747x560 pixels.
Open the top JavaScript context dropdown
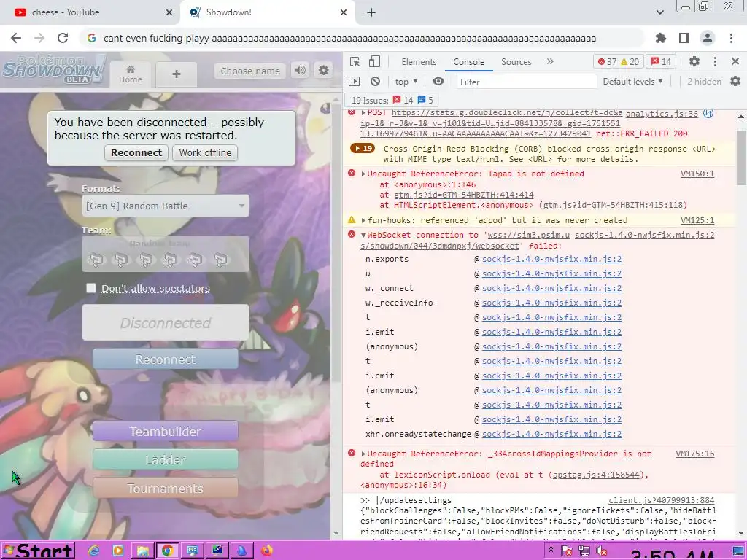pyautogui.click(x=406, y=82)
